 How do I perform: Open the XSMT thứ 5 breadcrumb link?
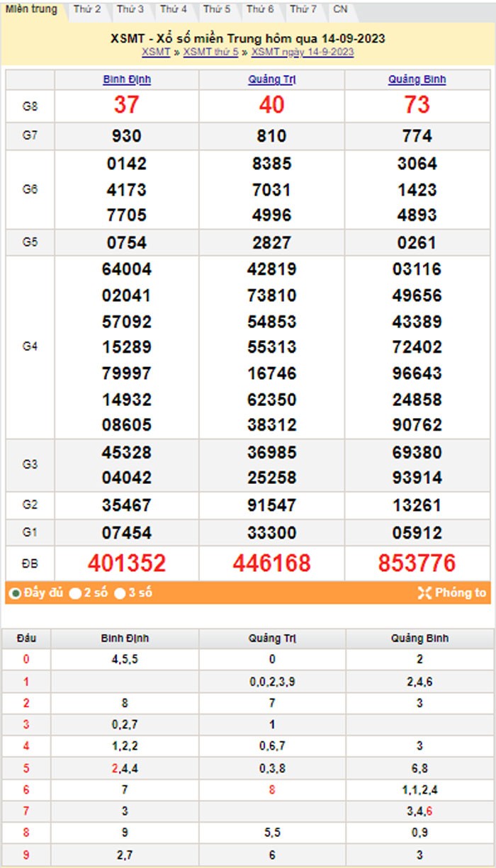point(210,52)
